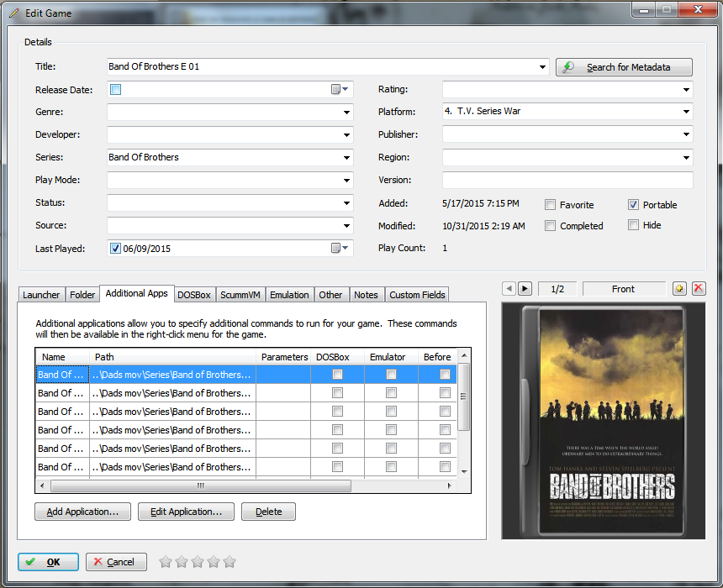Screen dimensions: 723x588
Task: Click the horizontal scrollbar thumb of apps table
Action: (x=201, y=486)
